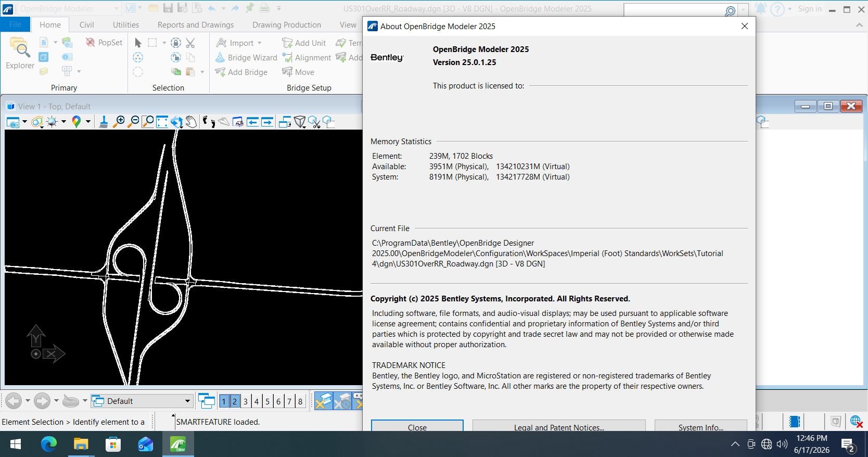Switch to the Drawing Production tab
Screen dimensions: 868x457
(x=287, y=24)
